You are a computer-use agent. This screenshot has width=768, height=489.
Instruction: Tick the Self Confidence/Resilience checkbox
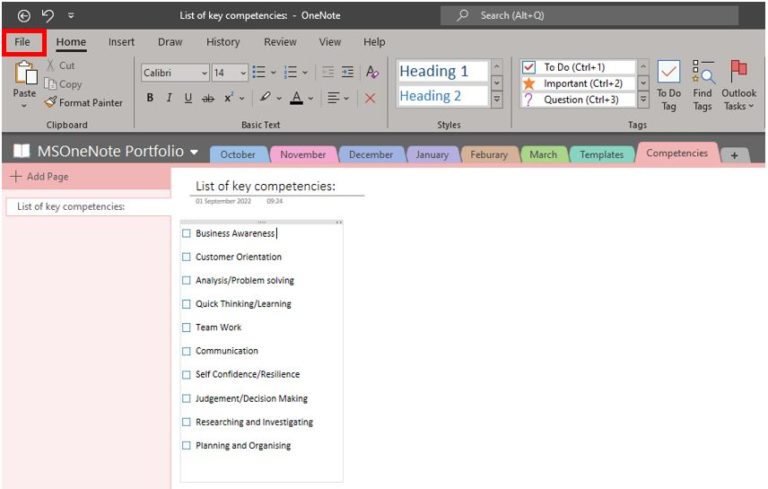click(186, 374)
